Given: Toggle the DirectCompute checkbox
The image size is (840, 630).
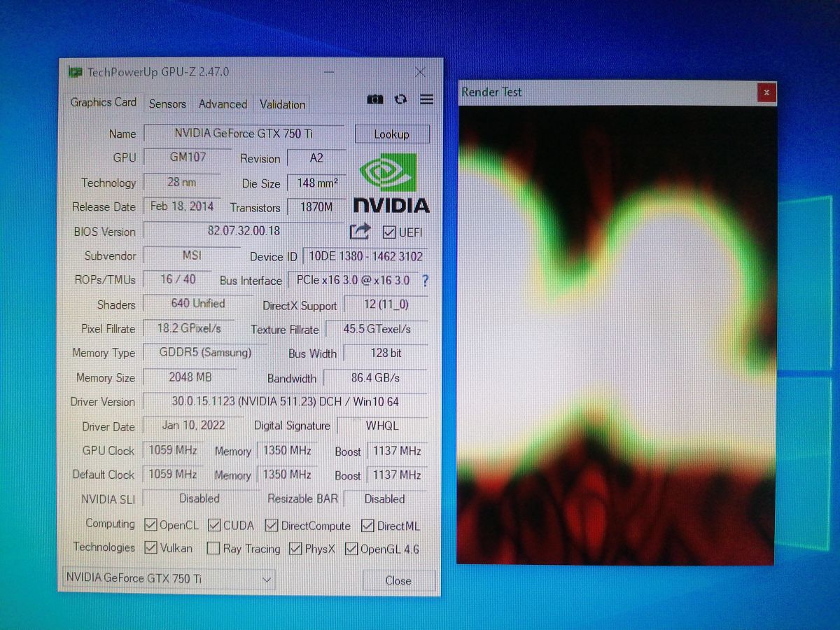Looking at the screenshot, I should [272, 525].
